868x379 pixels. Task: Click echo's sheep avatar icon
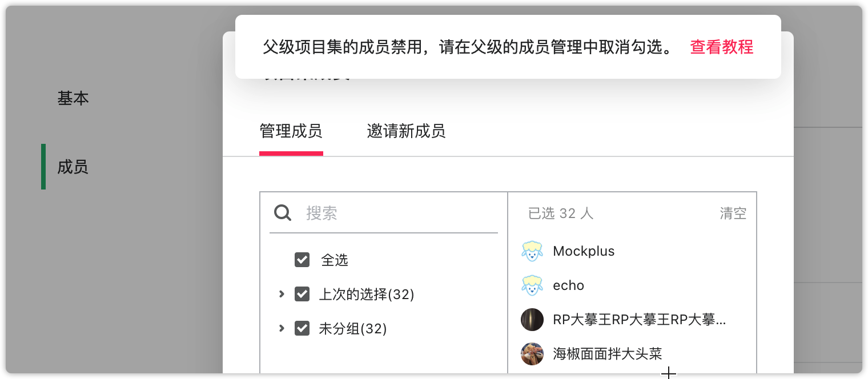coord(532,285)
